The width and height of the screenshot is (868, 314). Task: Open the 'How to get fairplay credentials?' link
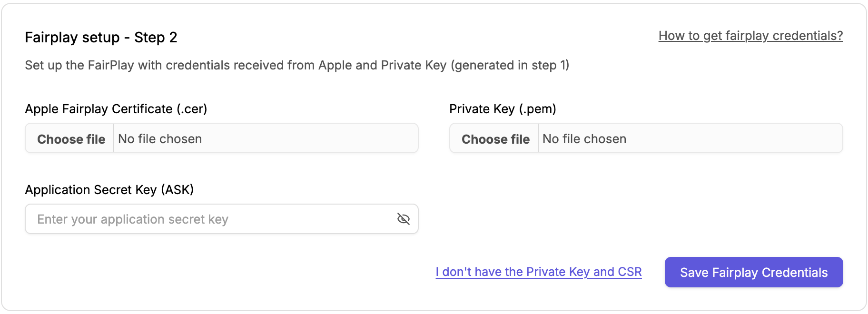750,36
